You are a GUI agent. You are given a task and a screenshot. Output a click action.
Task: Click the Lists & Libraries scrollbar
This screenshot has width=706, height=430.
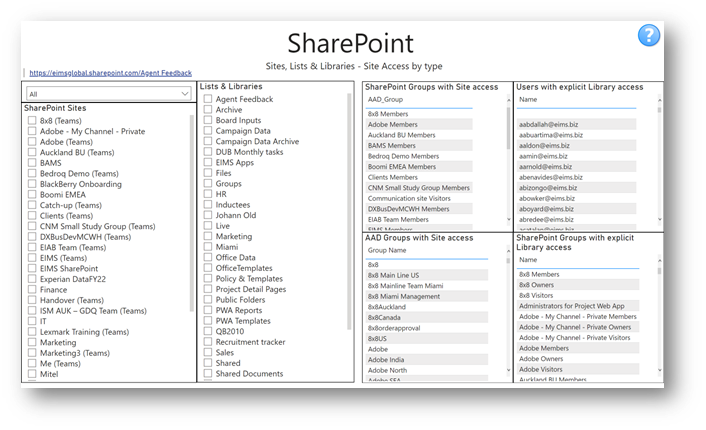coord(349,212)
